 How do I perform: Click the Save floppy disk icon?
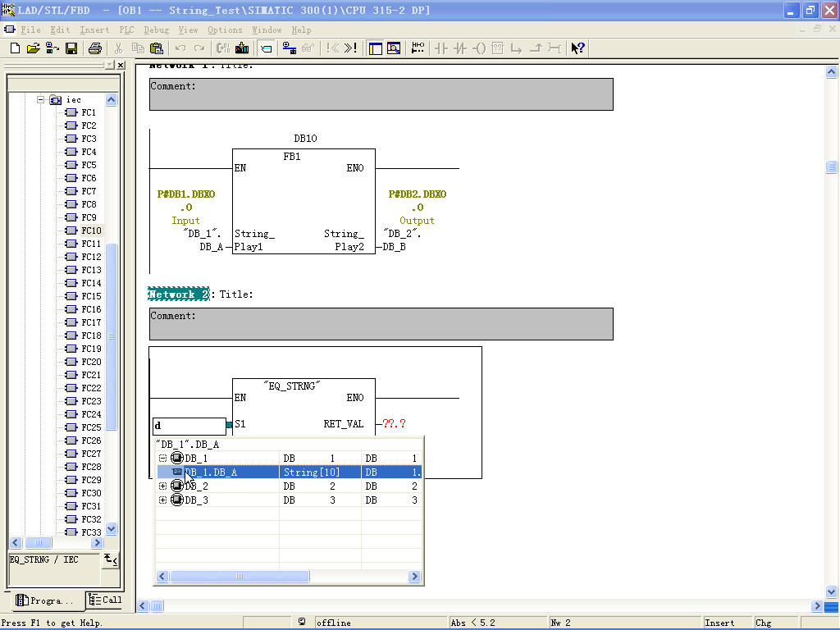click(x=71, y=48)
